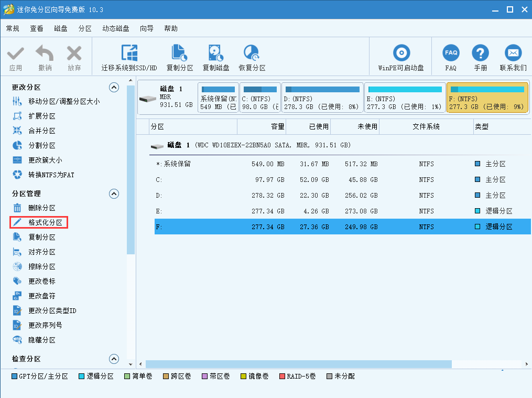Click the sidebar scroll down arrow
The width and height of the screenshot is (532, 398).
(131, 364)
